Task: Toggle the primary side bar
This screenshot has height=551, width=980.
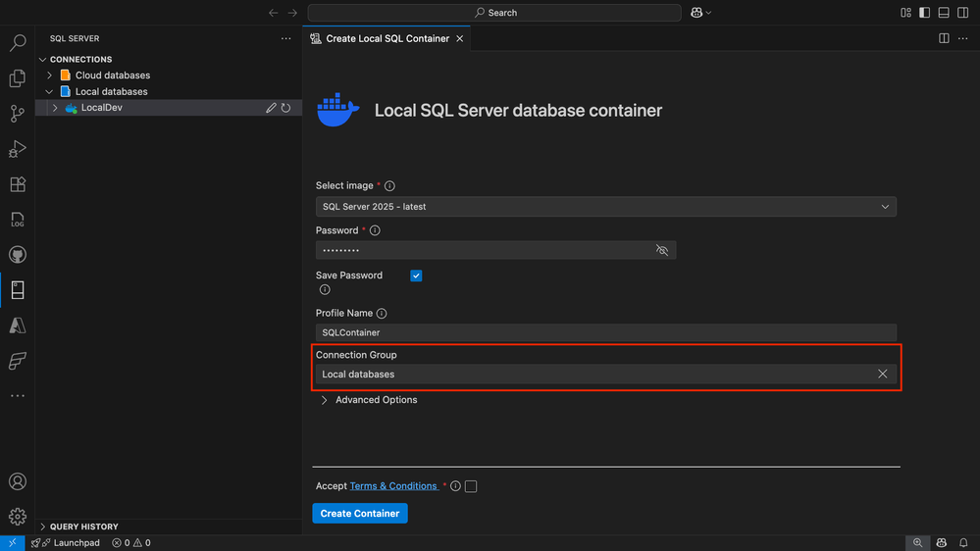Action: [x=924, y=13]
